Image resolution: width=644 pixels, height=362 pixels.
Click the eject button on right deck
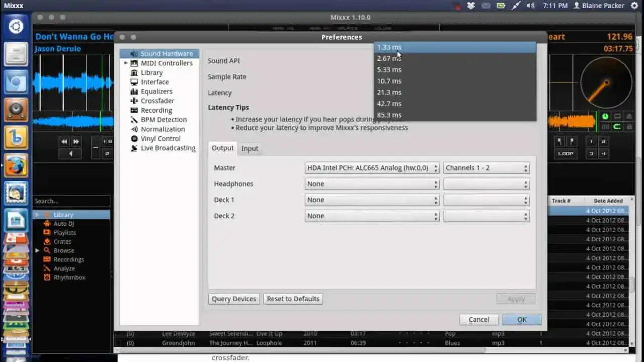pos(628,116)
